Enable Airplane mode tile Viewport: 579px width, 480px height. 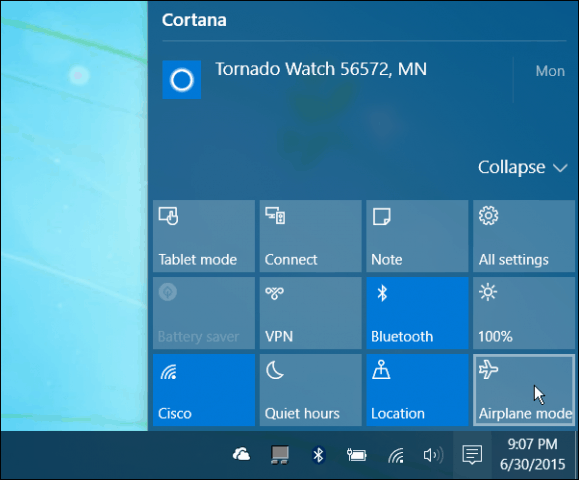tap(524, 390)
